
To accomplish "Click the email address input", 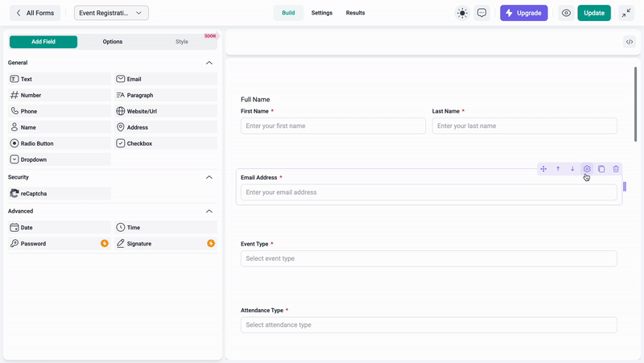I will [x=429, y=192].
